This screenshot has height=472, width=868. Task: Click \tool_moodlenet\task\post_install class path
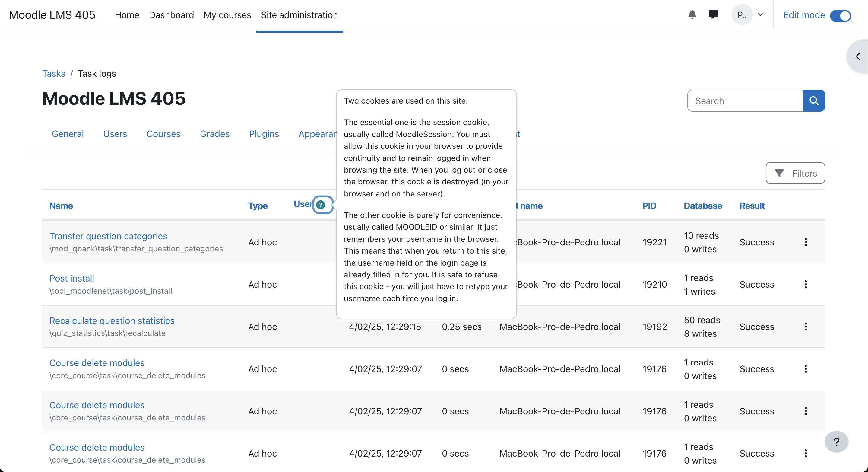point(111,291)
